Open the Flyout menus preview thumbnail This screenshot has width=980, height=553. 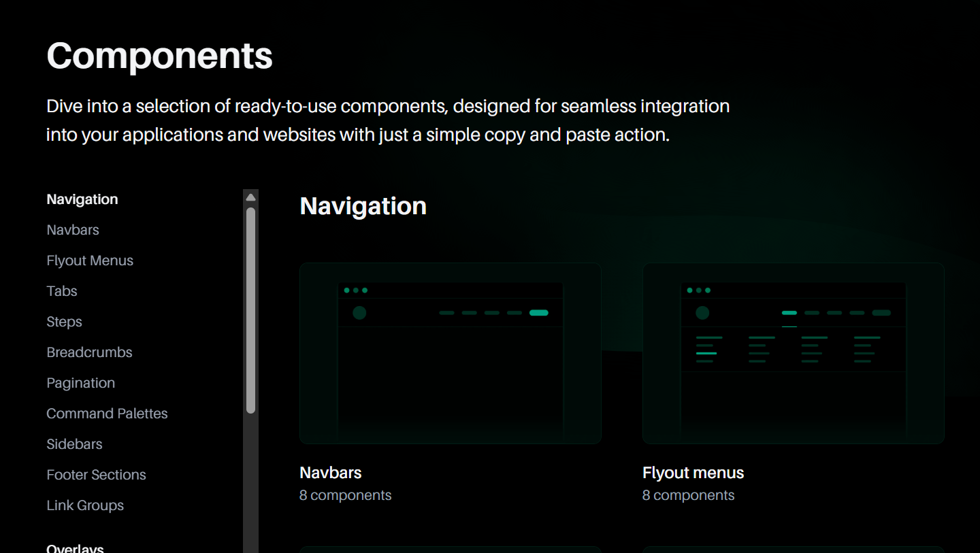click(x=794, y=354)
